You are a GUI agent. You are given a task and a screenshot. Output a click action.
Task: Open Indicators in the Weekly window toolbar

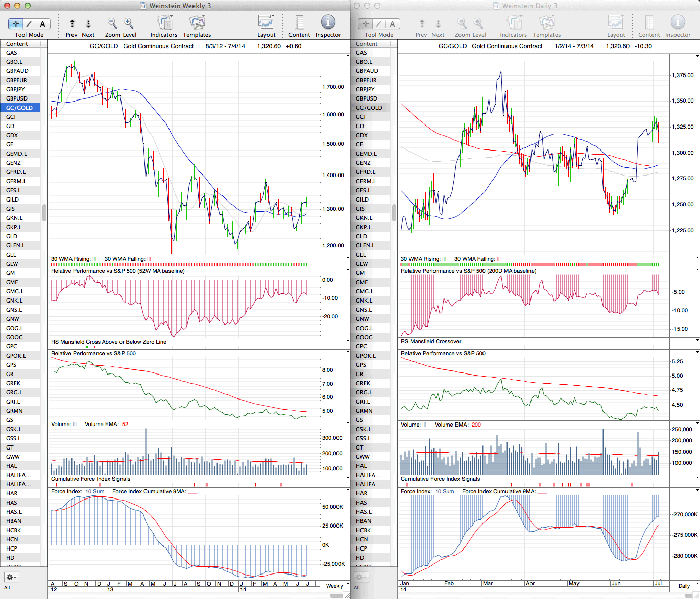click(x=163, y=23)
